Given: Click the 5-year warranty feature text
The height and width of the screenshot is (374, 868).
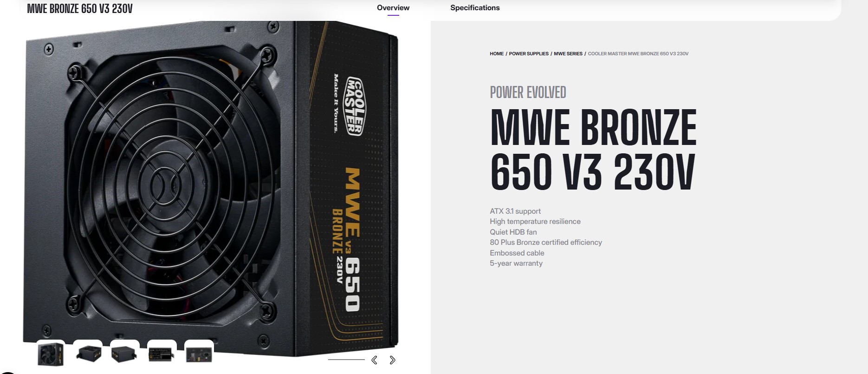Looking at the screenshot, I should coord(516,263).
